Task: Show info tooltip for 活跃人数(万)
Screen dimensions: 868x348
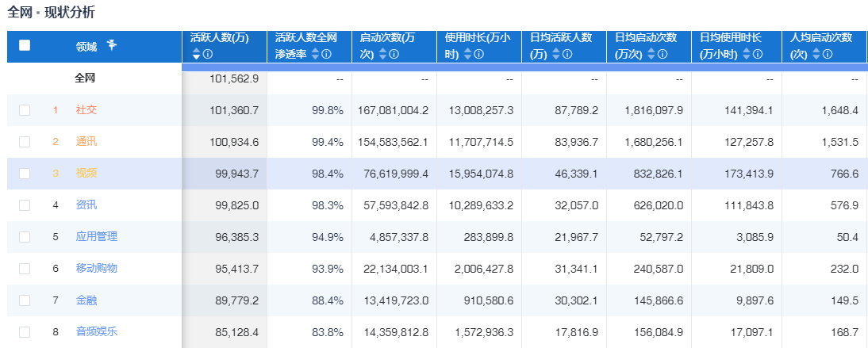Action: (x=209, y=55)
